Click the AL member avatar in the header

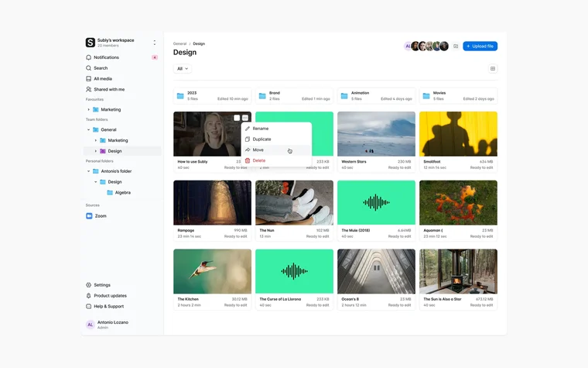point(408,46)
